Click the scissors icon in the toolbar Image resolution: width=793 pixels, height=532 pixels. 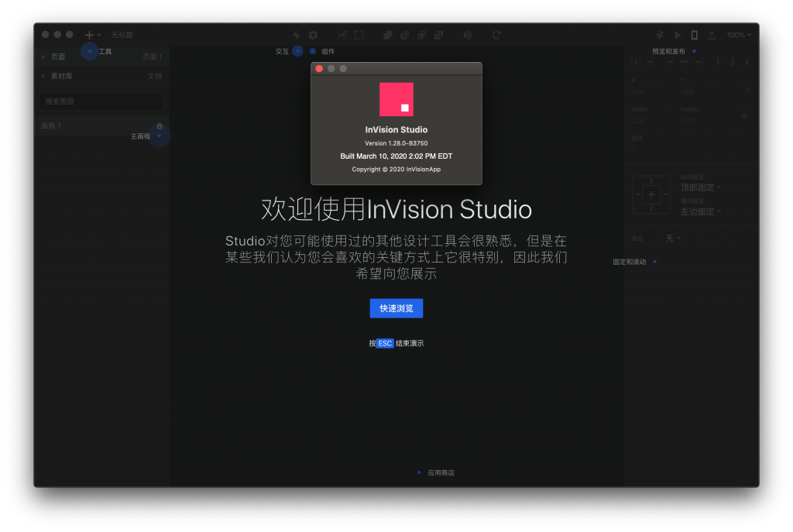click(x=342, y=35)
